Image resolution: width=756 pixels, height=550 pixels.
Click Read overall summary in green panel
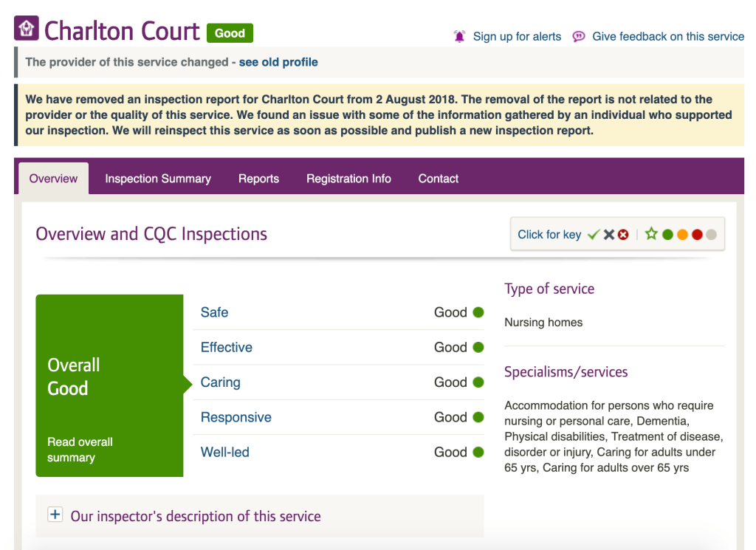(x=80, y=450)
